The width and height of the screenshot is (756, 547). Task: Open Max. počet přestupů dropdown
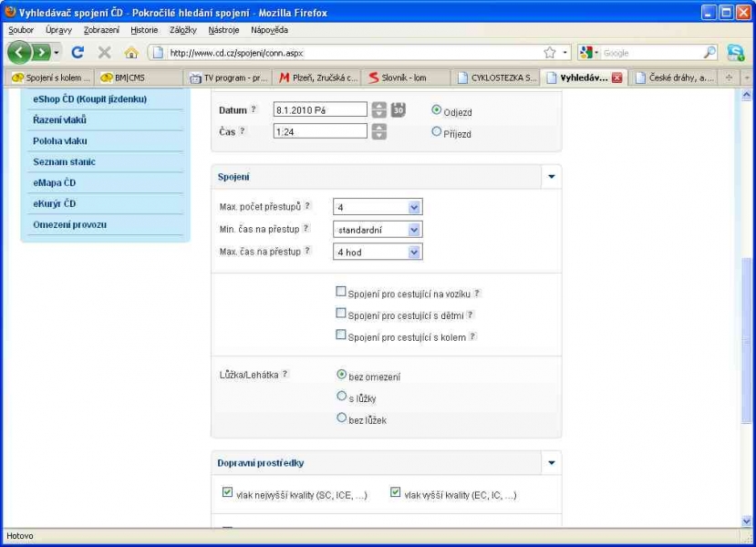coord(378,207)
